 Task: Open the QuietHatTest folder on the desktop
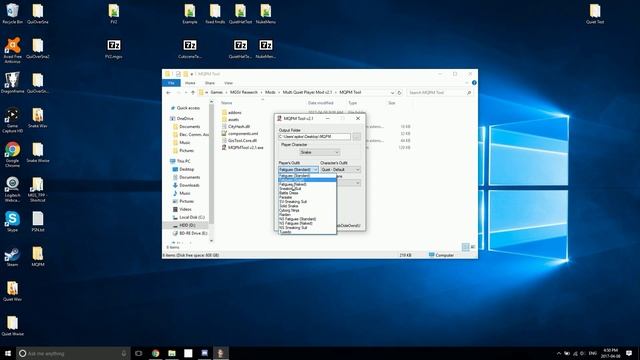click(x=240, y=14)
